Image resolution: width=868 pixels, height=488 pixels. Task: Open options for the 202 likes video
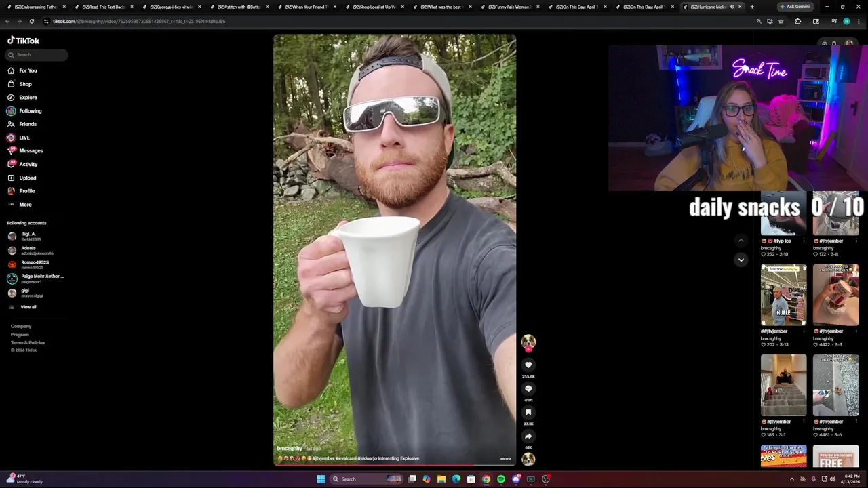point(804,331)
